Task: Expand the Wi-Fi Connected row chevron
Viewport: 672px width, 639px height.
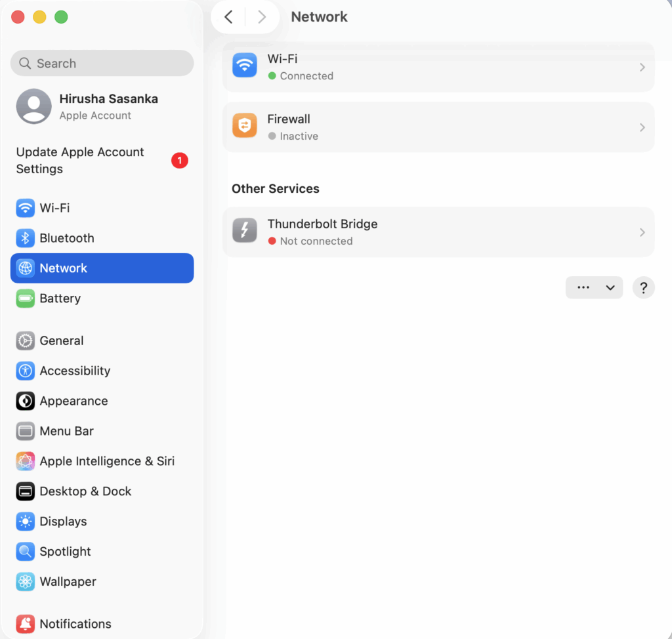Action: click(642, 68)
